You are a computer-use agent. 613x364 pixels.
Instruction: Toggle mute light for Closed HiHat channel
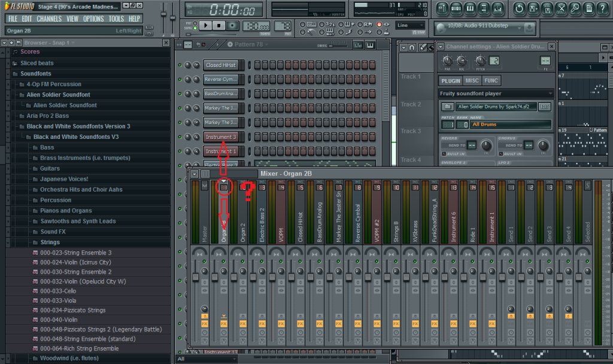[179, 65]
